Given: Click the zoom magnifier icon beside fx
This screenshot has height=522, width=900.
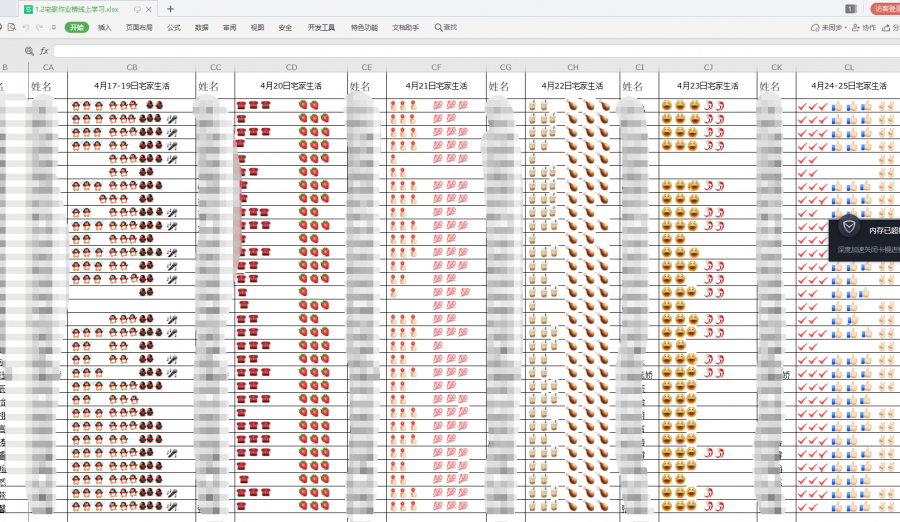Looking at the screenshot, I should point(29,51).
